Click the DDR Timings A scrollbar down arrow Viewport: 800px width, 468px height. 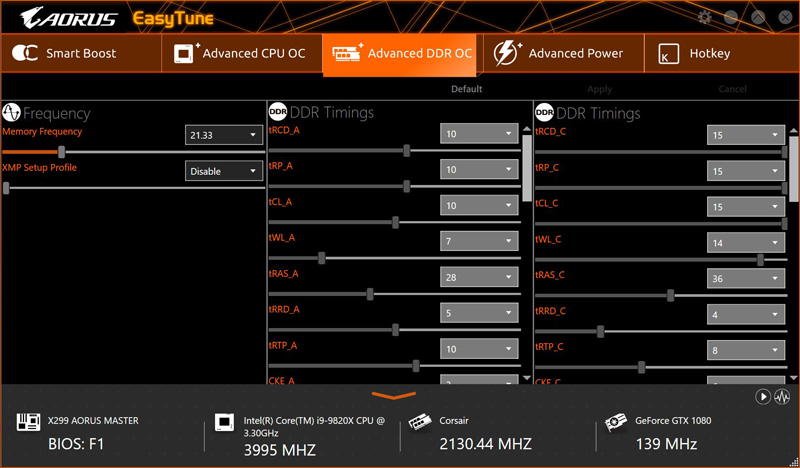(x=527, y=378)
